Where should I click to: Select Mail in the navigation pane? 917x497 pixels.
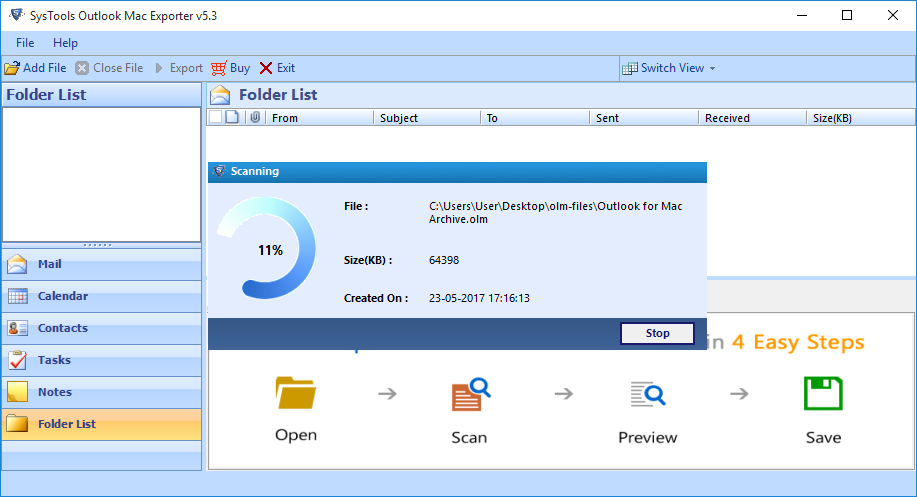(x=102, y=264)
